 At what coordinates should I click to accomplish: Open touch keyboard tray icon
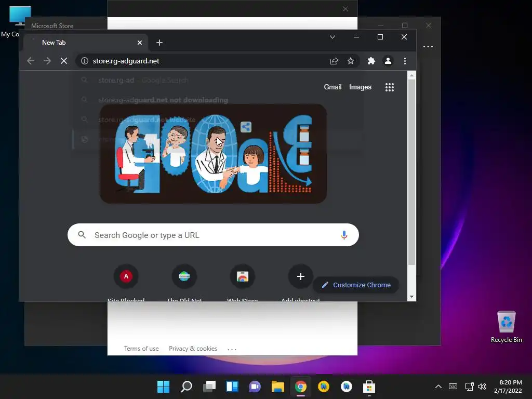point(453,387)
